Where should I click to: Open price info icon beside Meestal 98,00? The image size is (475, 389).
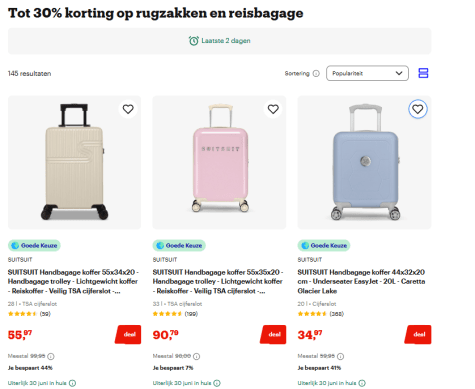click(x=197, y=356)
